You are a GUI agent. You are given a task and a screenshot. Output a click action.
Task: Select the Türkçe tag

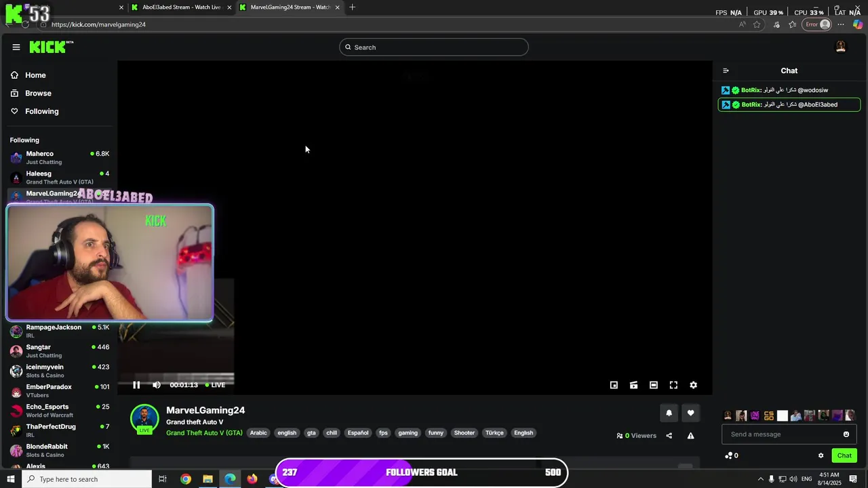[x=494, y=433]
